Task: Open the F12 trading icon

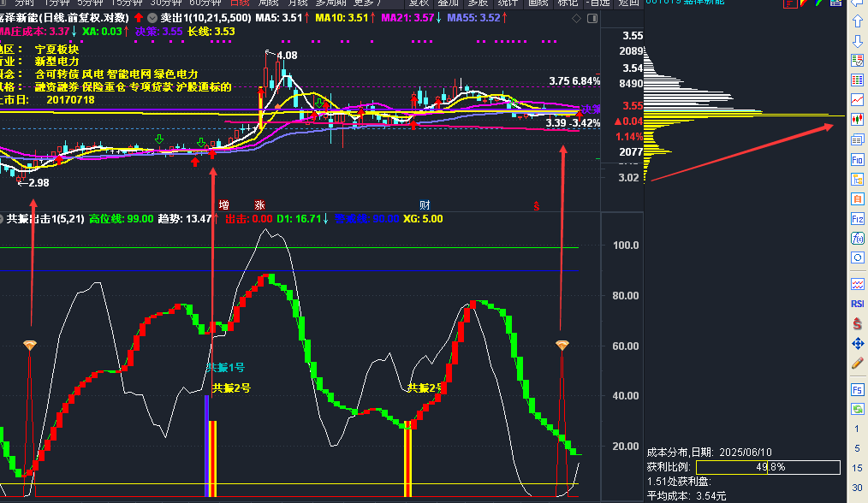Action: [x=858, y=219]
